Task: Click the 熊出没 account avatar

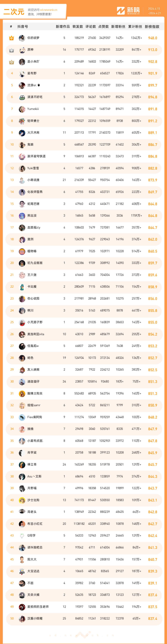Action: pos(22,216)
